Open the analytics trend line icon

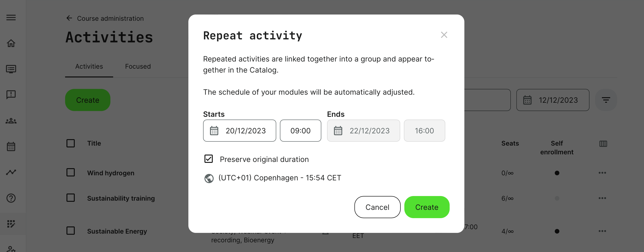(x=11, y=172)
